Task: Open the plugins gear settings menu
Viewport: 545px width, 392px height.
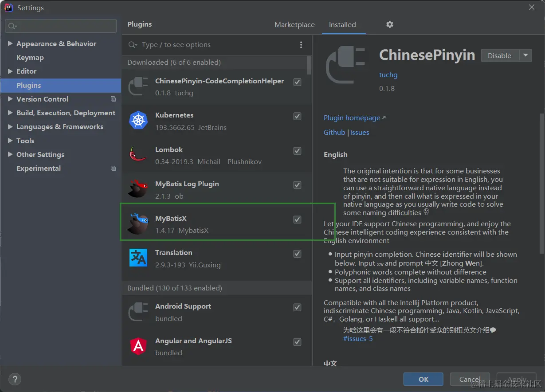Action: [390, 24]
